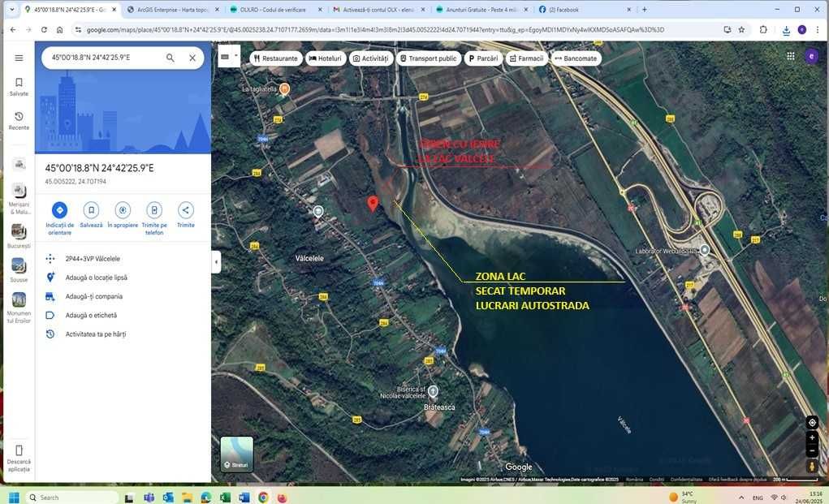Select the Street View pegman
The height and width of the screenshot is (504, 829).
coord(812,467)
